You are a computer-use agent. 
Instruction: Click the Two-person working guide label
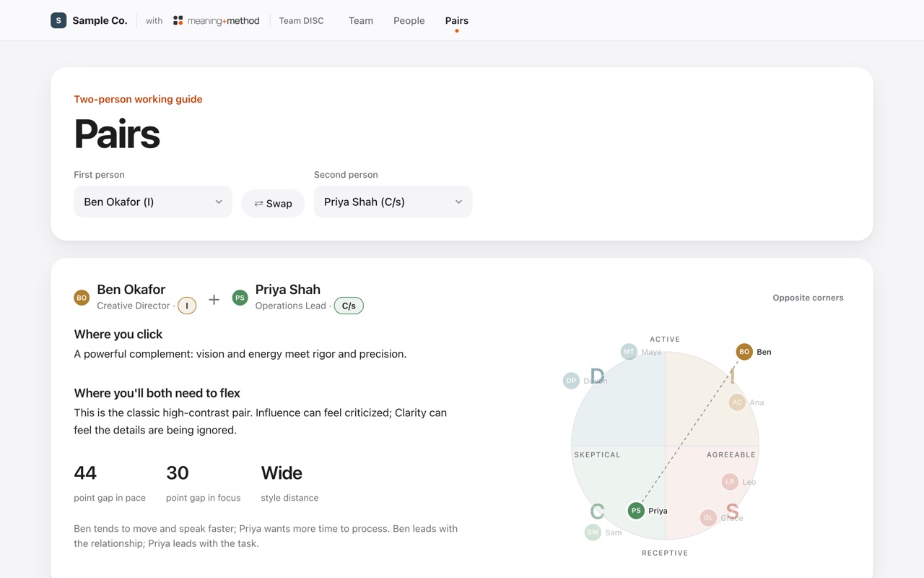point(138,99)
